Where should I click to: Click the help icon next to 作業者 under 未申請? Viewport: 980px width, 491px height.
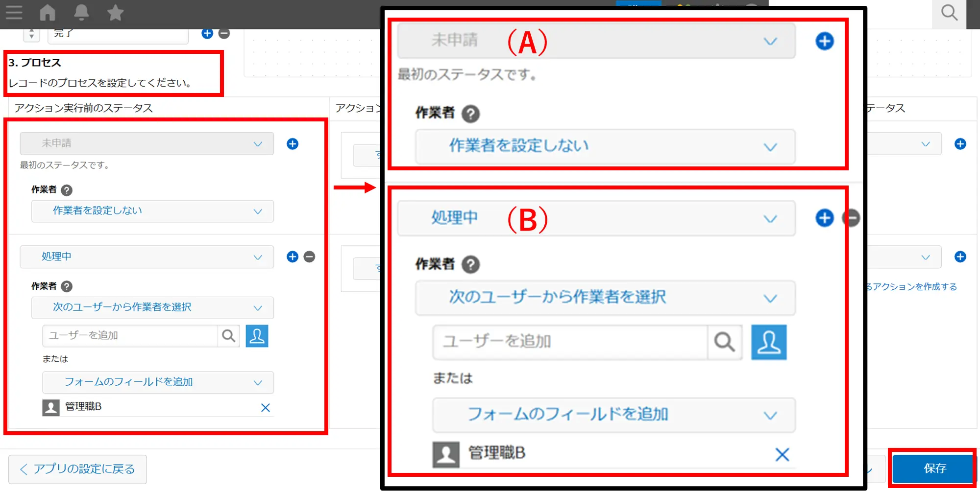click(x=67, y=190)
